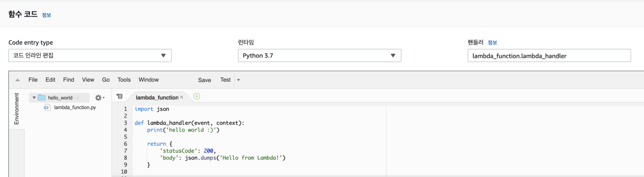Open the File menu

tap(33, 80)
